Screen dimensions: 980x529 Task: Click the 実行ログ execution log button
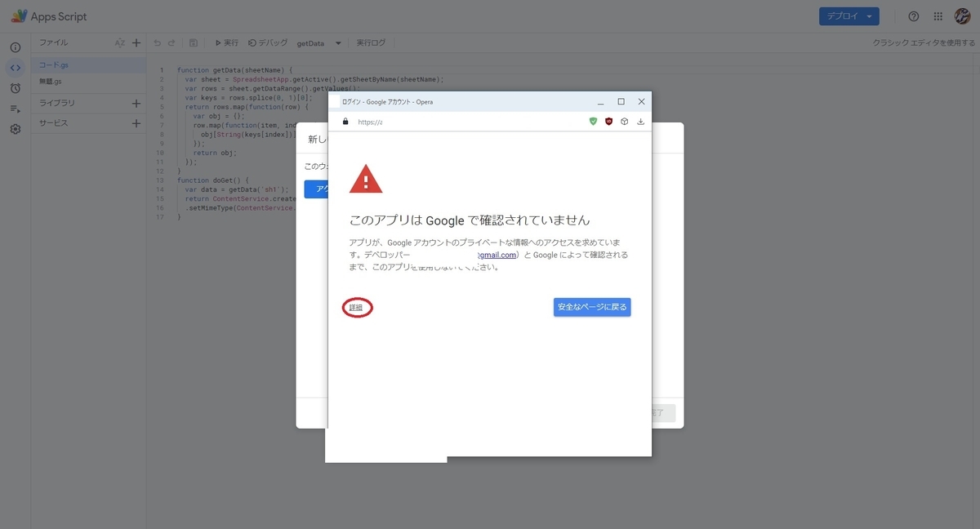[x=371, y=42]
